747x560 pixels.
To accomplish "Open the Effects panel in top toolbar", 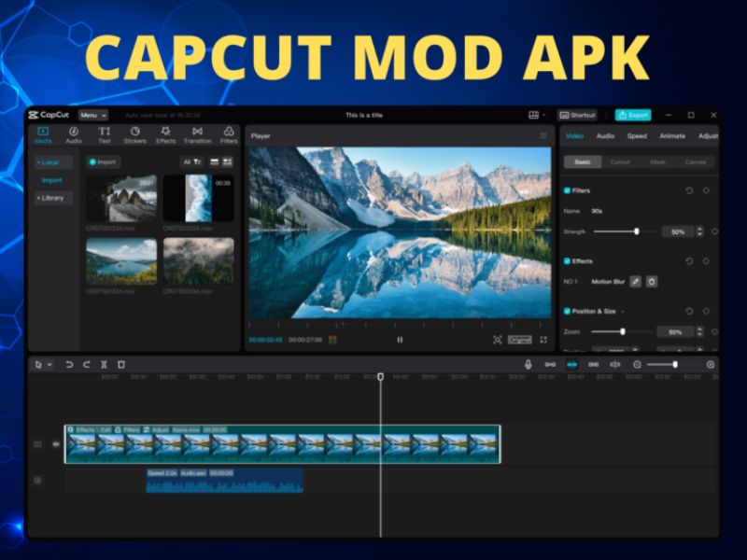I will [x=166, y=135].
